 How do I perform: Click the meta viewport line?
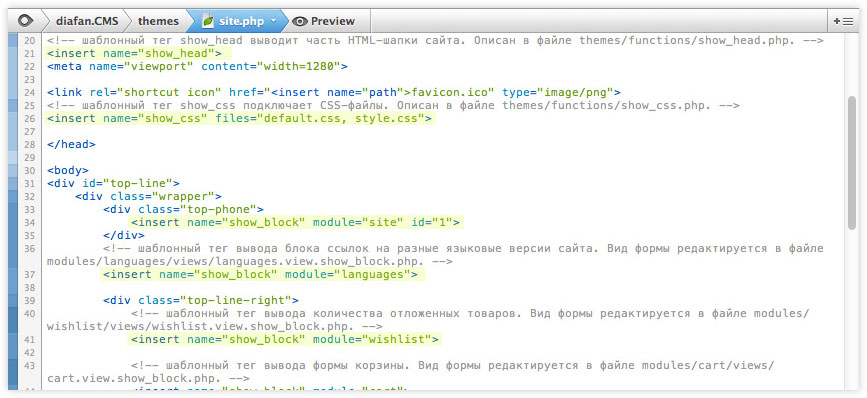[197, 66]
